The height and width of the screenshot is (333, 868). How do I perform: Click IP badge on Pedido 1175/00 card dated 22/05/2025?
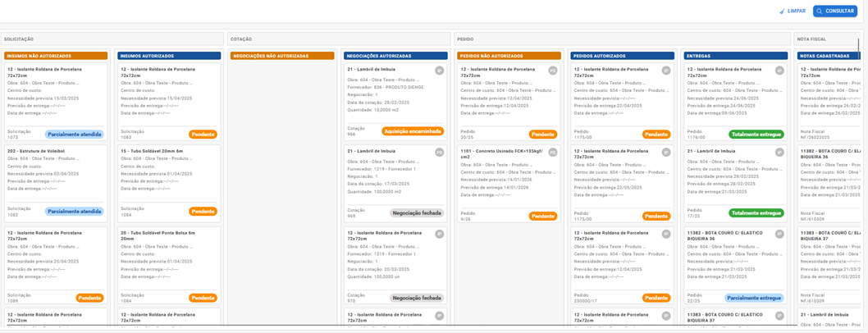coord(666,152)
